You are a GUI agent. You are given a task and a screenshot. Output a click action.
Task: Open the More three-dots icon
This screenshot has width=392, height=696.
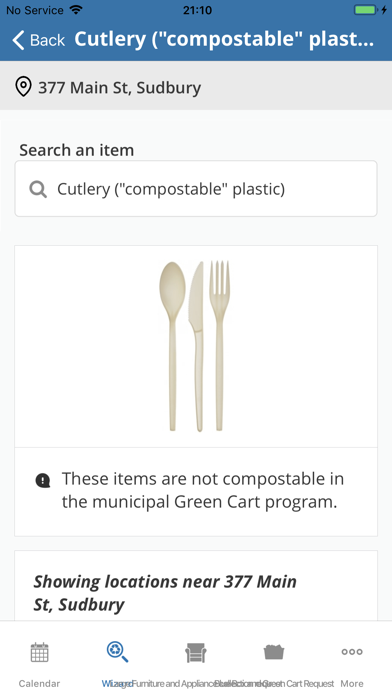[352, 652]
